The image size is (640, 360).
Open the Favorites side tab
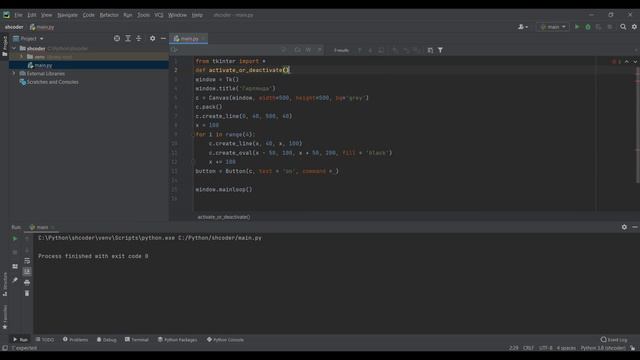click(x=5, y=318)
